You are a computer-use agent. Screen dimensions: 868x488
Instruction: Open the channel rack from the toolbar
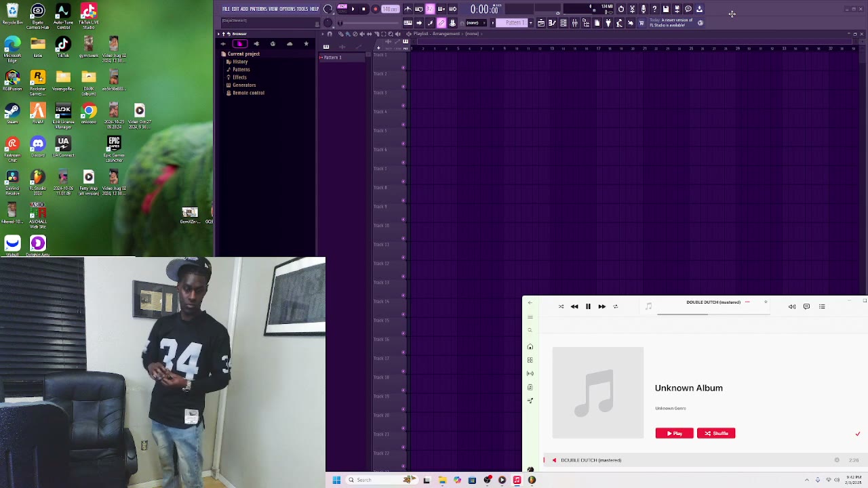(x=563, y=23)
